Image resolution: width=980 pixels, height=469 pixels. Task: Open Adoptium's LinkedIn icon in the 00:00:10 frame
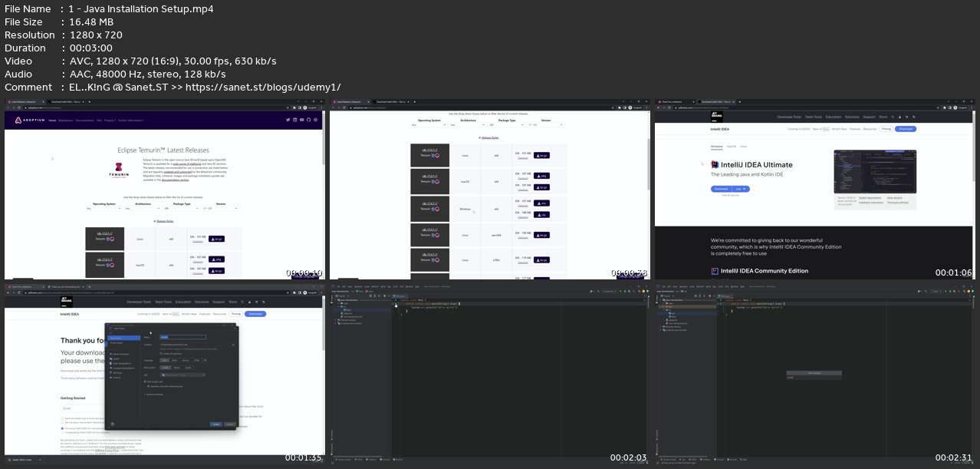[294, 120]
